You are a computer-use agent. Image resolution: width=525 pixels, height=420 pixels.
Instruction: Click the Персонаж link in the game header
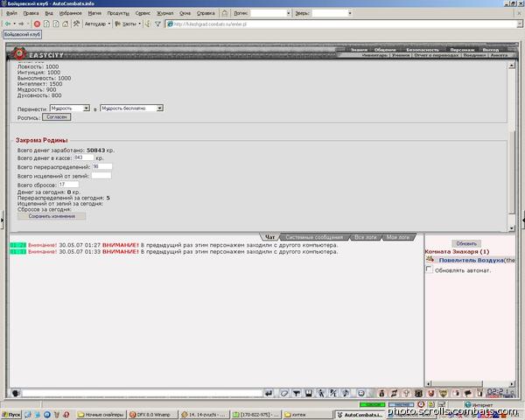(462, 50)
